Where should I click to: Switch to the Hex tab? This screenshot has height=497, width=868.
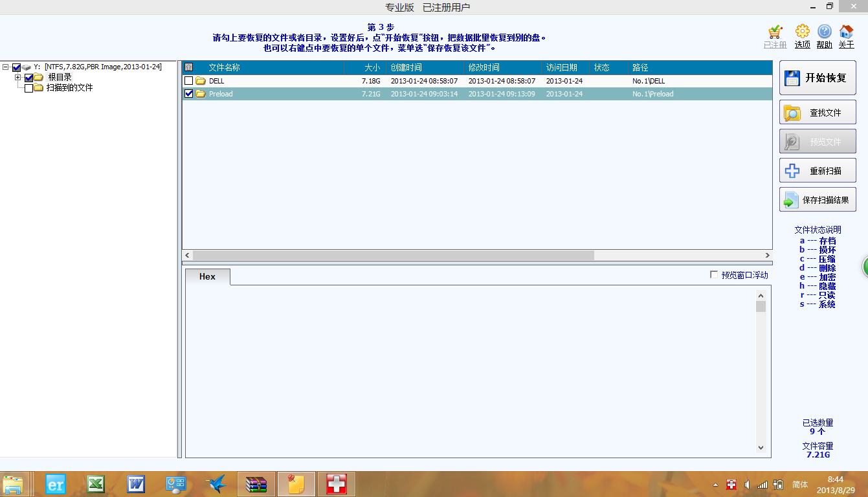point(207,276)
